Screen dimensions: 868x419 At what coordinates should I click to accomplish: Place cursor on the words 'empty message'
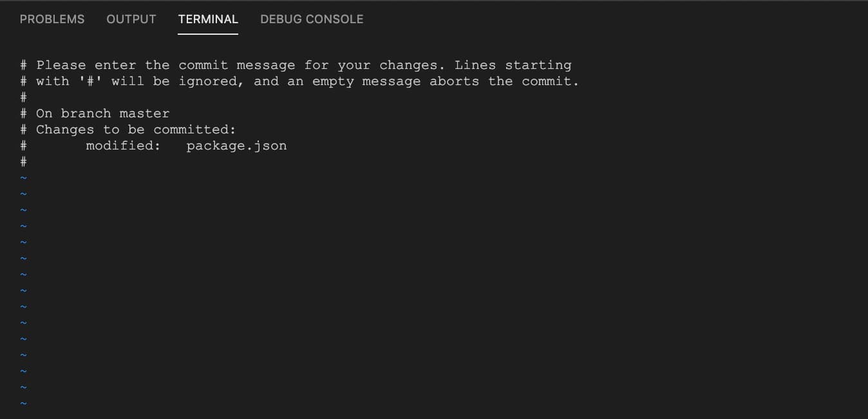(366, 81)
